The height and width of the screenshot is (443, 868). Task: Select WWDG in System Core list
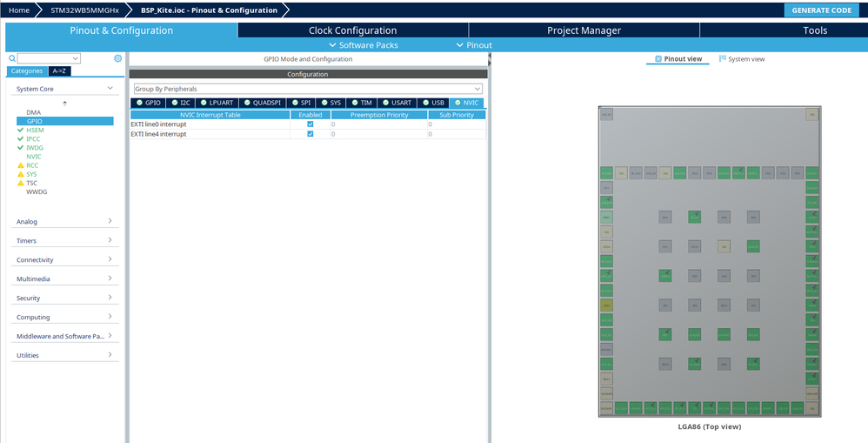pos(37,192)
